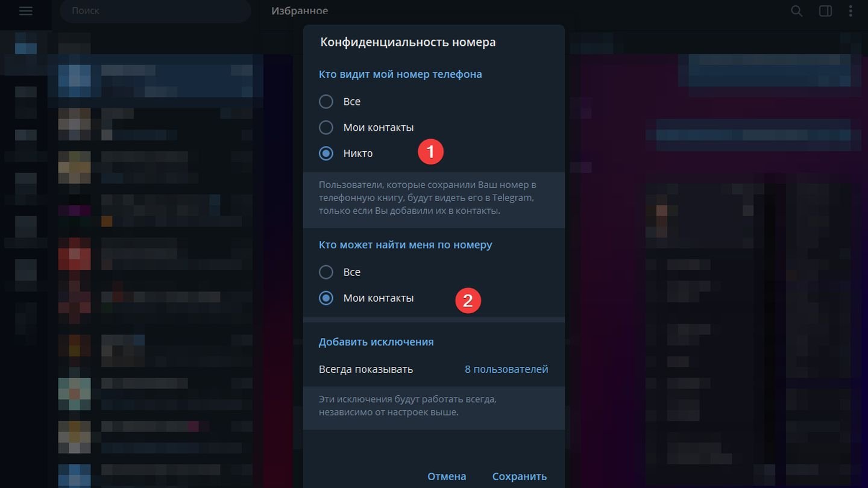Open the "8 пользователей" exceptions list
Viewport: 868px width, 488px height.
point(506,369)
